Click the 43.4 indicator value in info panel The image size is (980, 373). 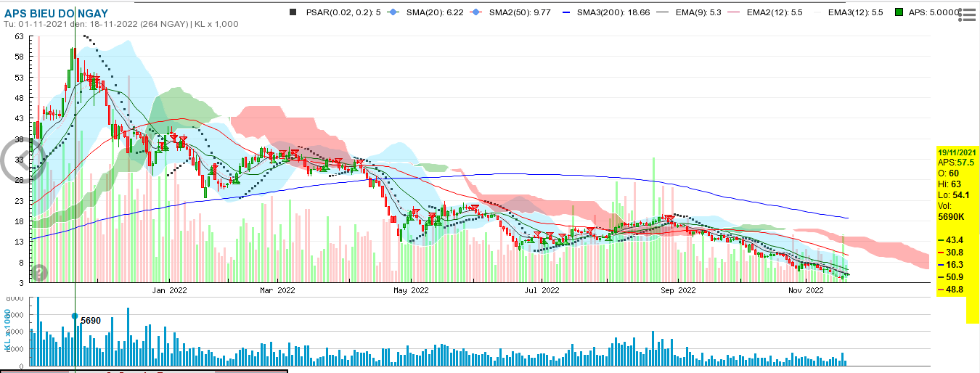click(x=955, y=240)
